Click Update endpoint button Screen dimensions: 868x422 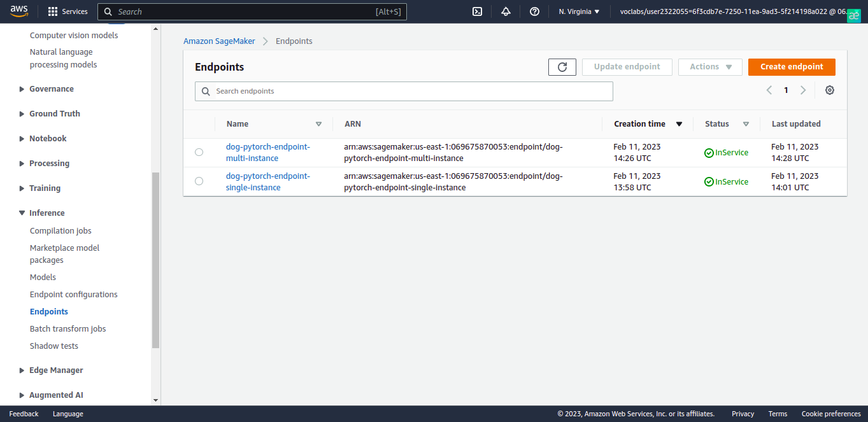(627, 67)
